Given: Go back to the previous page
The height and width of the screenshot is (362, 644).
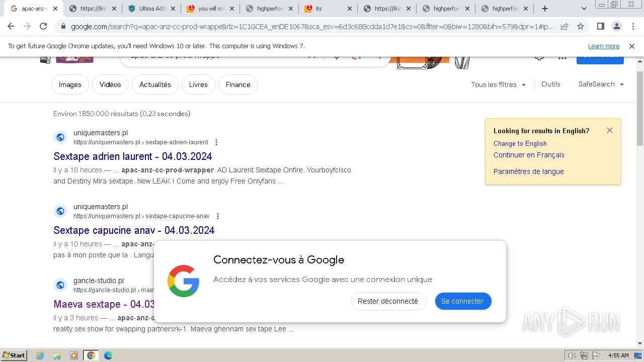Looking at the screenshot, I should click(x=12, y=26).
